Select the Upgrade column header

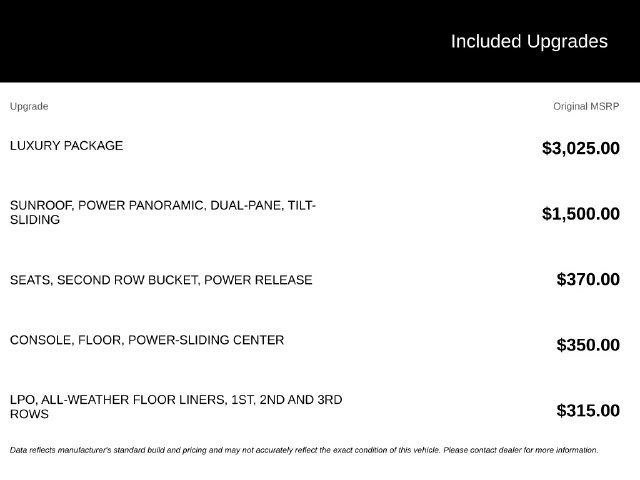pyautogui.click(x=29, y=107)
